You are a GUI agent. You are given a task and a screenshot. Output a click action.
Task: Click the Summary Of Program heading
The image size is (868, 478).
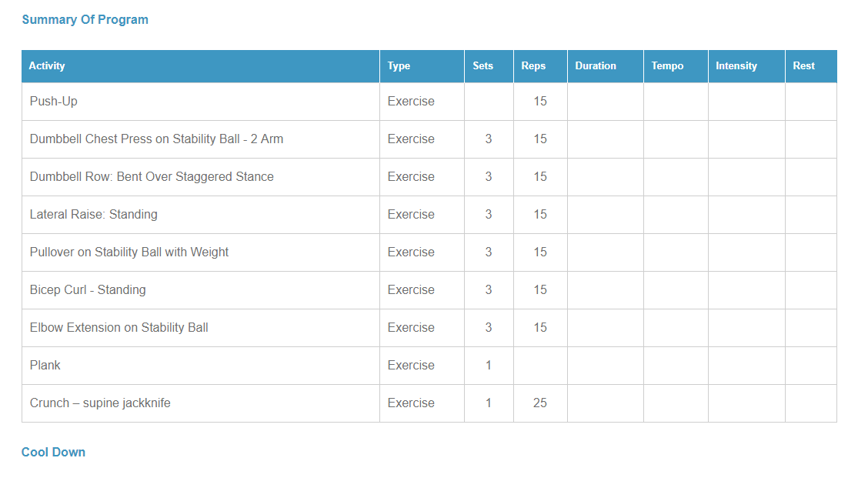(85, 20)
